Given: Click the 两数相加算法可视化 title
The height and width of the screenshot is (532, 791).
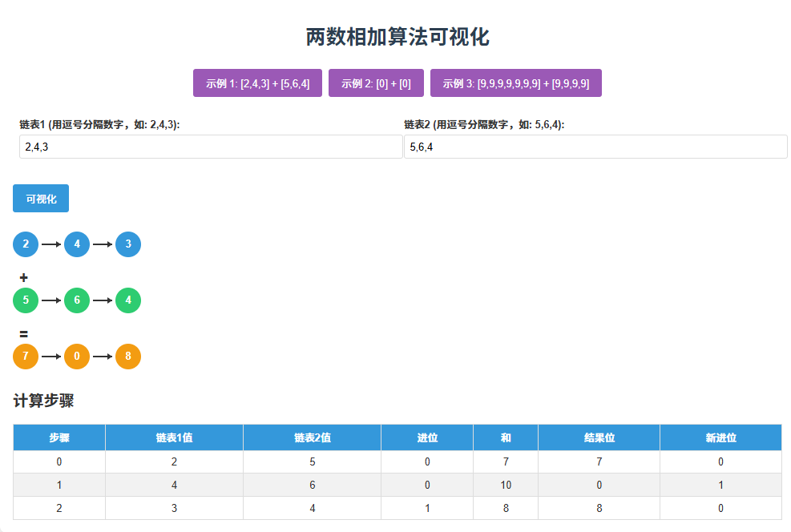Looking at the screenshot, I should pyautogui.click(x=398, y=37).
